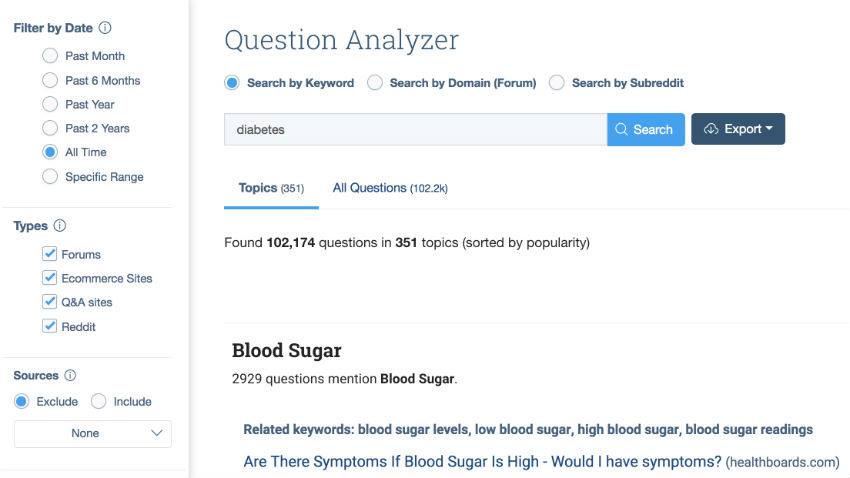Choose the Past 6 Months radio option

[50, 80]
